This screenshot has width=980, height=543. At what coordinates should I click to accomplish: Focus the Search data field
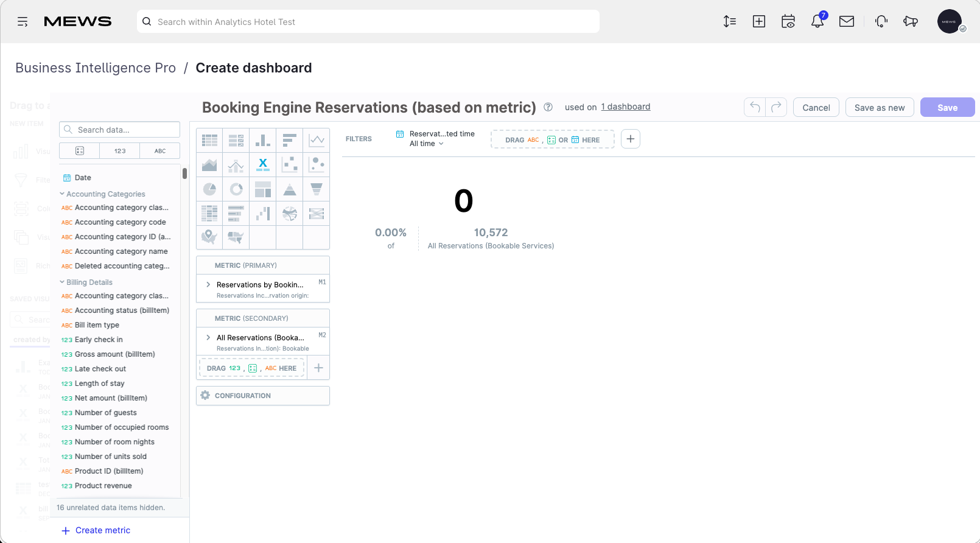click(x=119, y=130)
